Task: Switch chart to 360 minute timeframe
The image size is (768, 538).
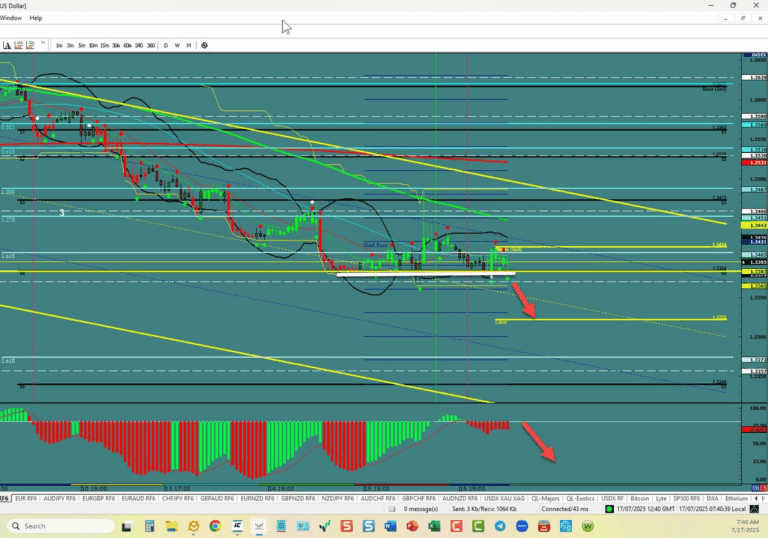Action: [151, 46]
